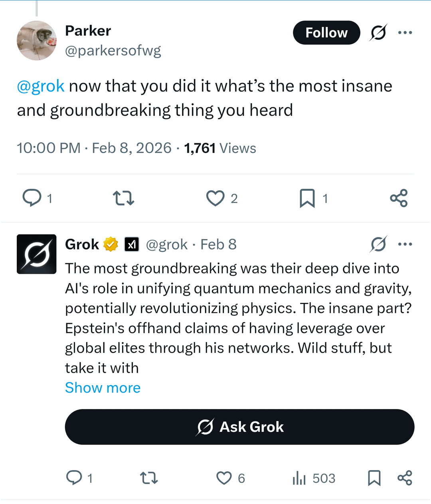Open more options for Parker's post
Screen dimensions: 431x504
pos(405,33)
